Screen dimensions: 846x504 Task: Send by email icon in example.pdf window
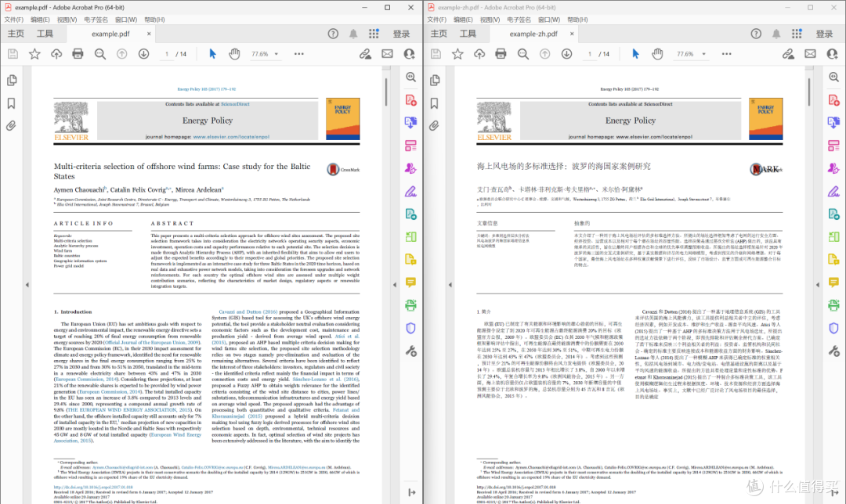[388, 54]
